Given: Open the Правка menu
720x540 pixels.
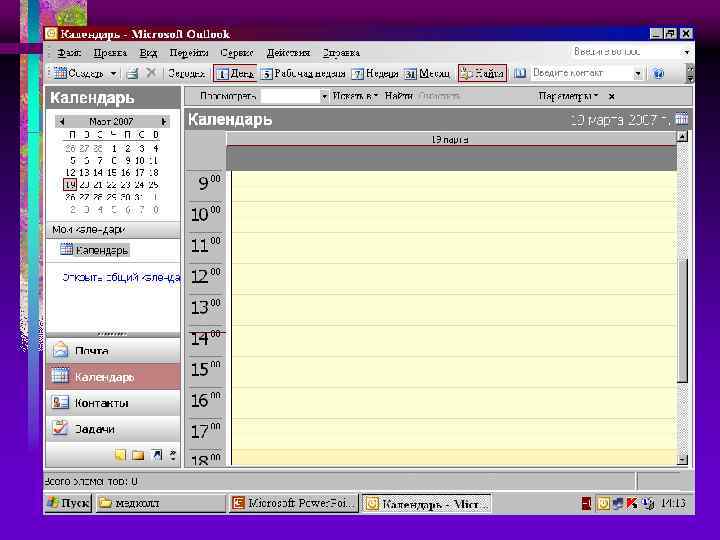Looking at the screenshot, I should (110, 53).
